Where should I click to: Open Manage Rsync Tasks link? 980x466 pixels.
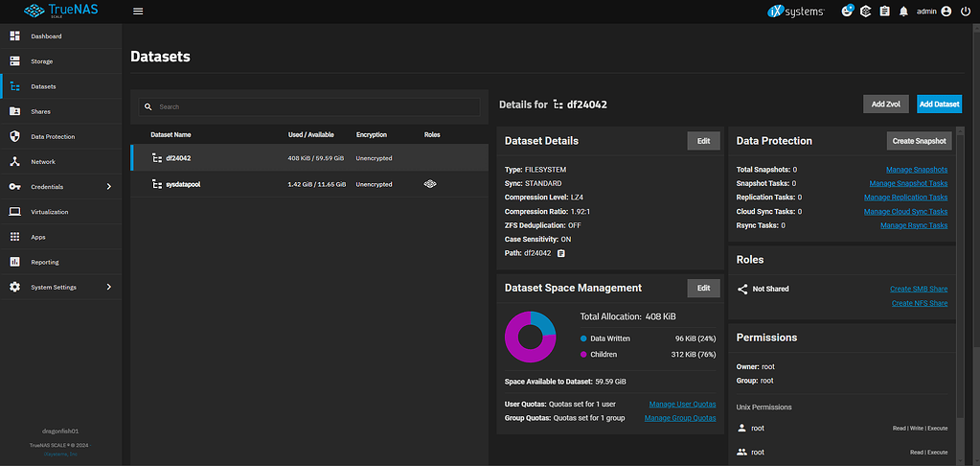coord(914,225)
